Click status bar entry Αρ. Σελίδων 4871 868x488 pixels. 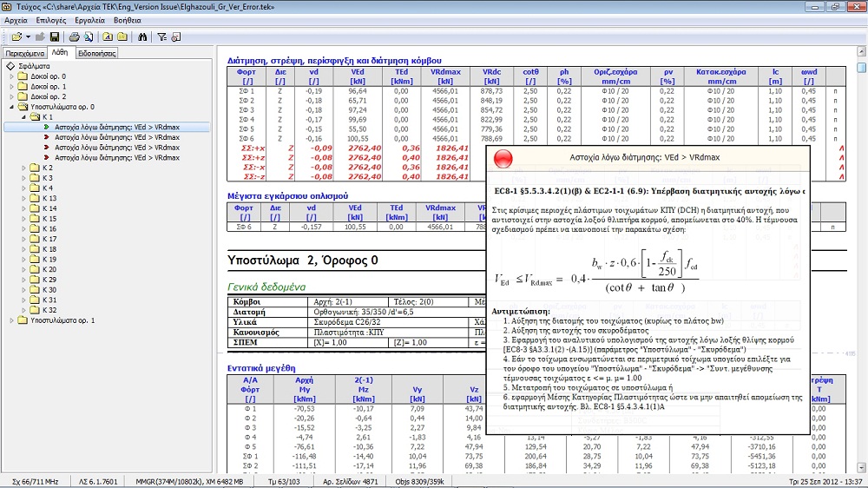click(x=351, y=482)
